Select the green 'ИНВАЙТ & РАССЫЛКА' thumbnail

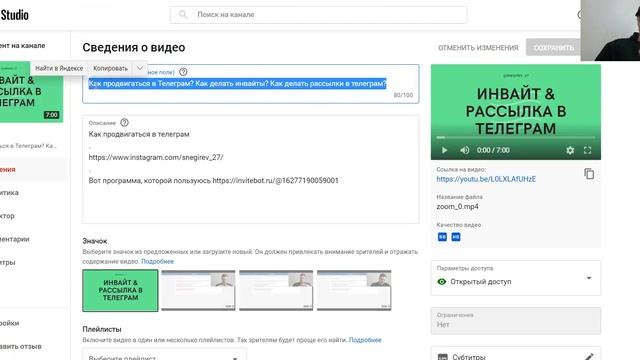coord(120,290)
